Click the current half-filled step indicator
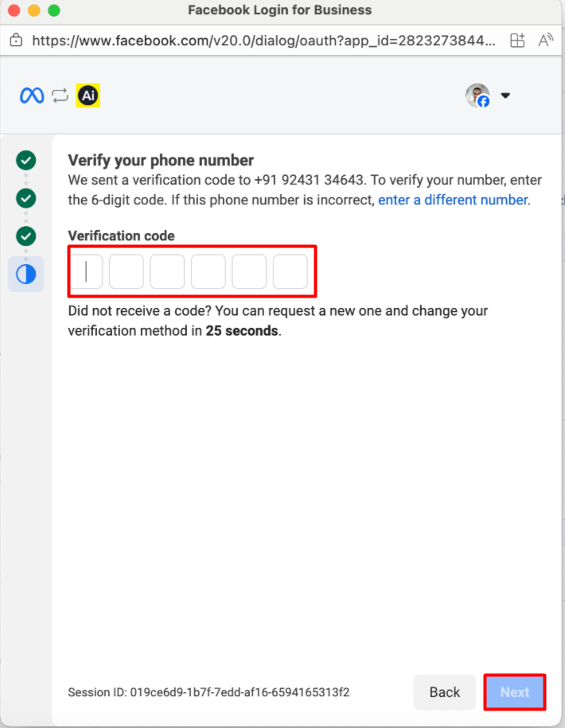Viewport: 565px width, 728px height. click(26, 274)
